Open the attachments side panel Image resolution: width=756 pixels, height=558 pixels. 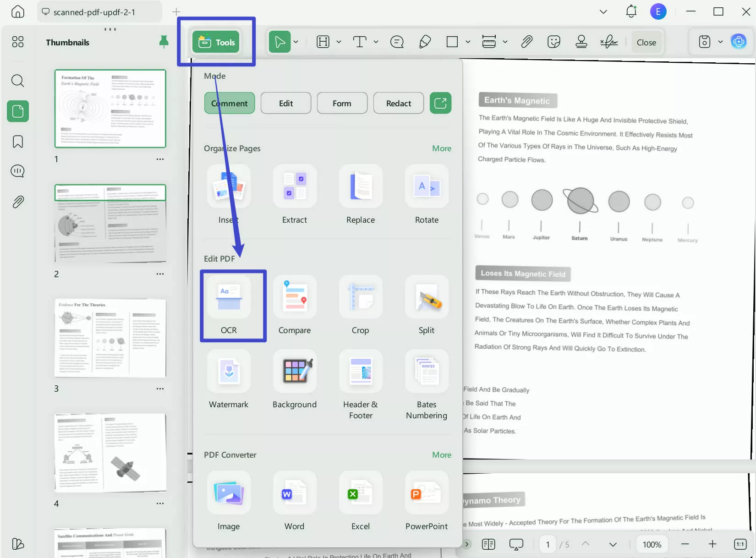pyautogui.click(x=18, y=202)
